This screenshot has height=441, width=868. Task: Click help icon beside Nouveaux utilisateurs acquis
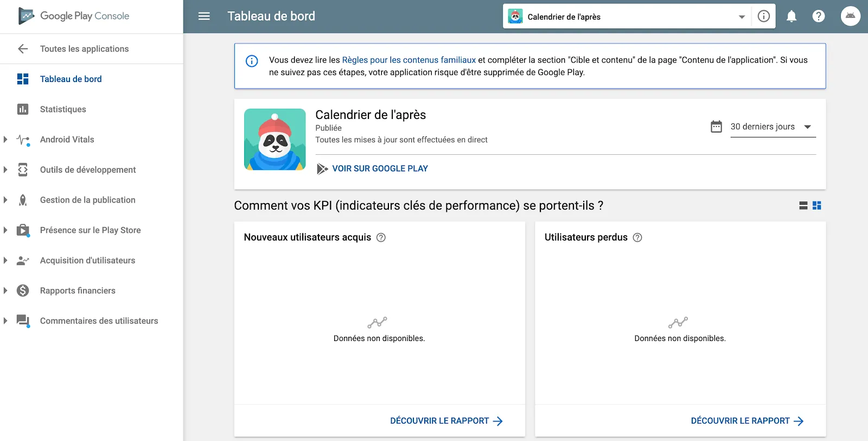(x=381, y=237)
